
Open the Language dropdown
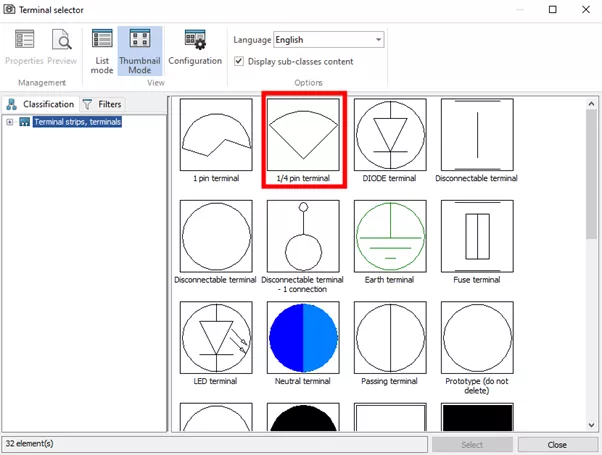point(377,40)
